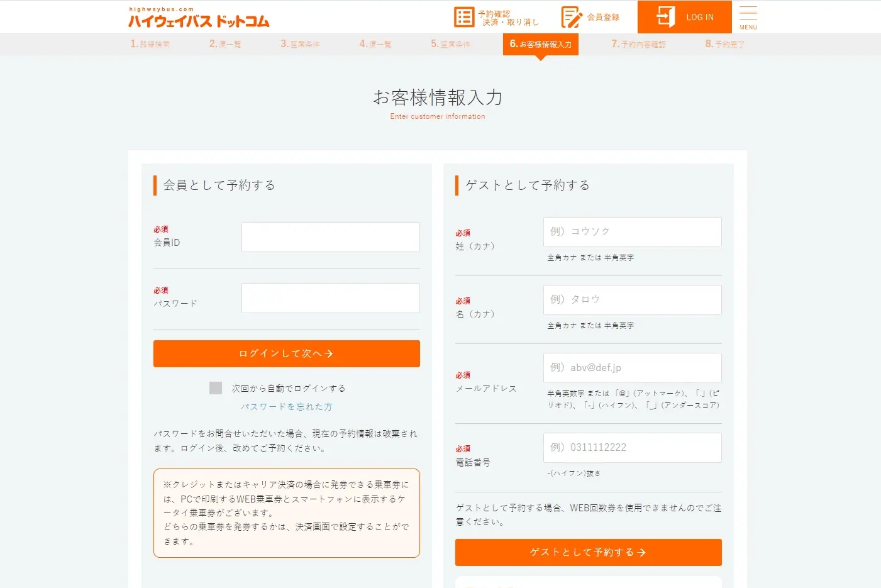
Task: Focus the 名（カナ） input field
Action: tap(631, 300)
